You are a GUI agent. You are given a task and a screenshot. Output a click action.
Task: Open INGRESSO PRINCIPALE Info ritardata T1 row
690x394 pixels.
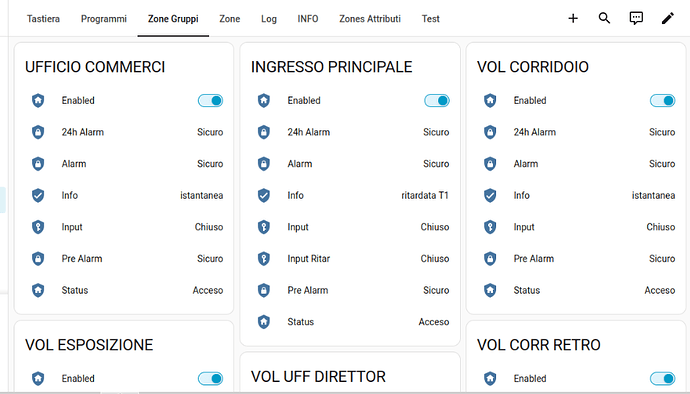[350, 195]
